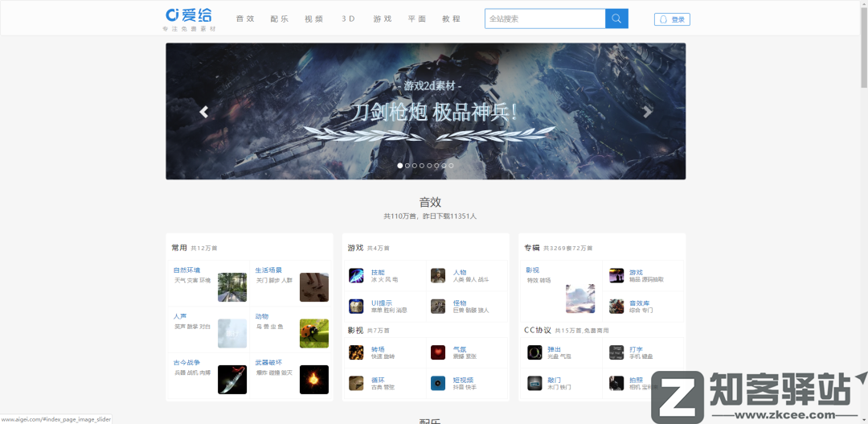Open the UI提示 category icon
868x424 pixels.
(356, 307)
